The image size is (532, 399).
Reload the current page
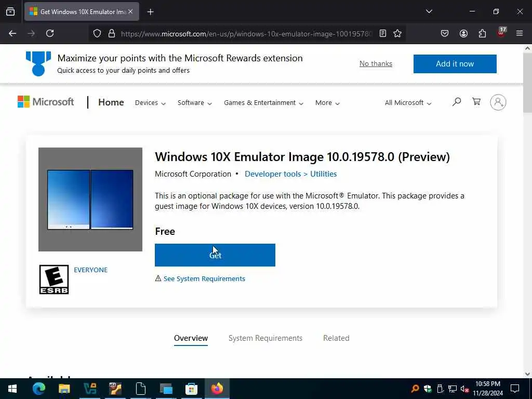[50, 33]
